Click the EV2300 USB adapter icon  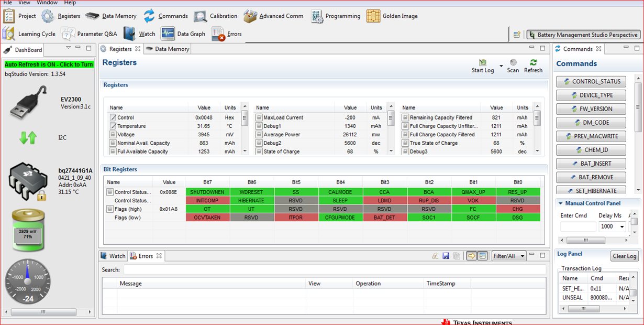29,102
